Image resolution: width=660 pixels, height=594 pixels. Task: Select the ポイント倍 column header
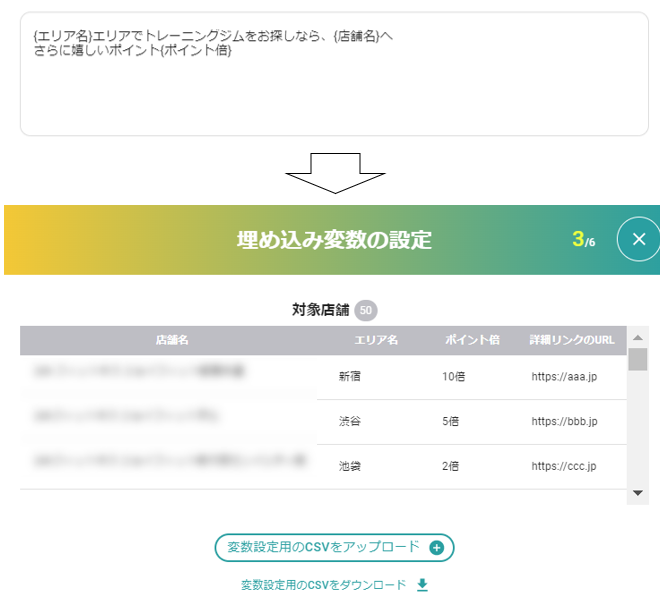pyautogui.click(x=472, y=340)
